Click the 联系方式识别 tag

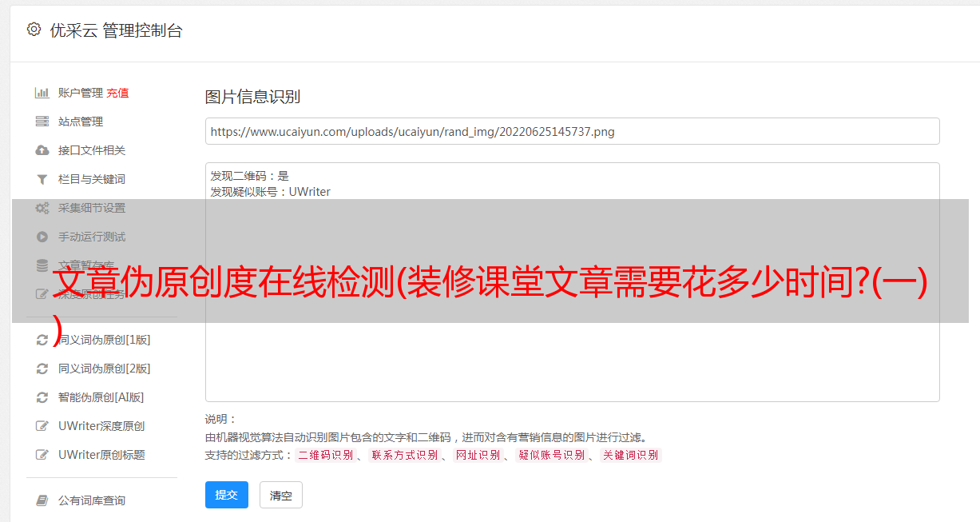(x=404, y=455)
